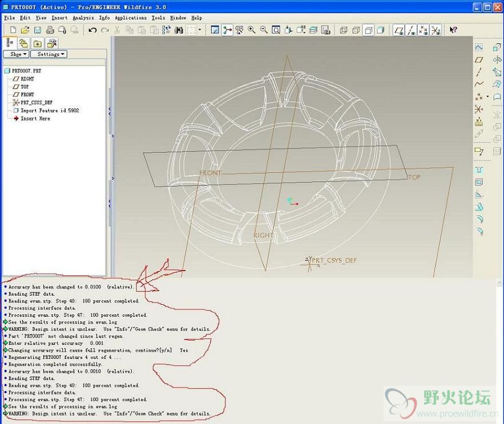Create a new file from the toolbar
Image resolution: width=504 pixels, height=424 pixels.
(13, 30)
